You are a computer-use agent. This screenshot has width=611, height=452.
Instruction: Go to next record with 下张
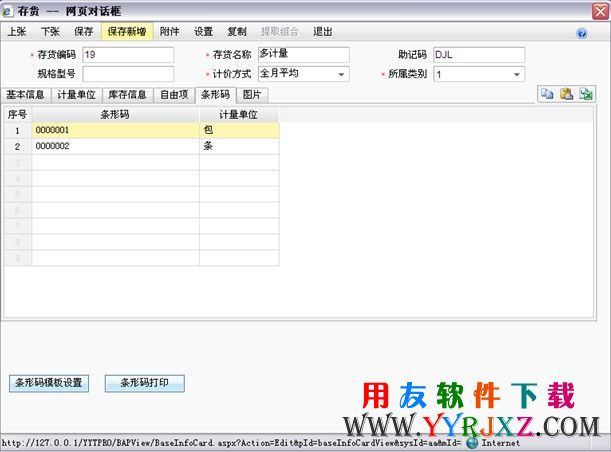point(50,32)
